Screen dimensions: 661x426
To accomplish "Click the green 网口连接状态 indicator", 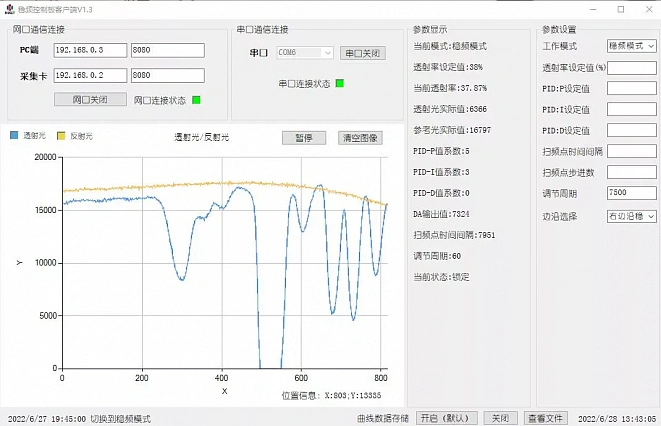I will coord(196,100).
